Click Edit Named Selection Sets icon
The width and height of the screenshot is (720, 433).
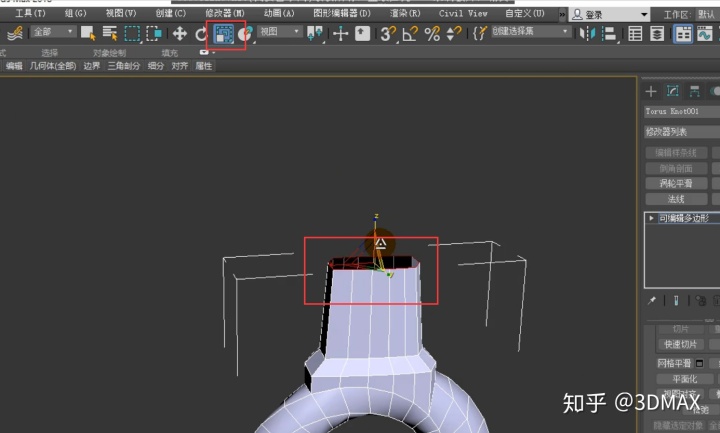pyautogui.click(x=479, y=34)
